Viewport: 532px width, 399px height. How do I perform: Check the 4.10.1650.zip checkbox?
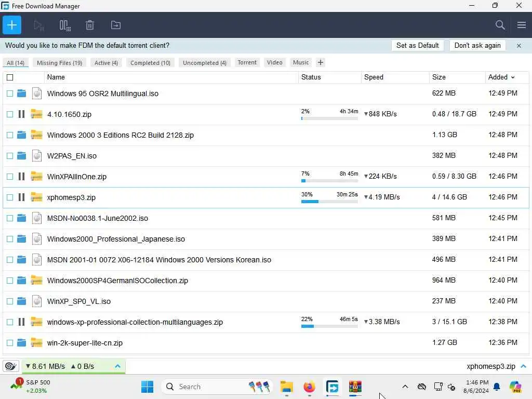(10, 114)
